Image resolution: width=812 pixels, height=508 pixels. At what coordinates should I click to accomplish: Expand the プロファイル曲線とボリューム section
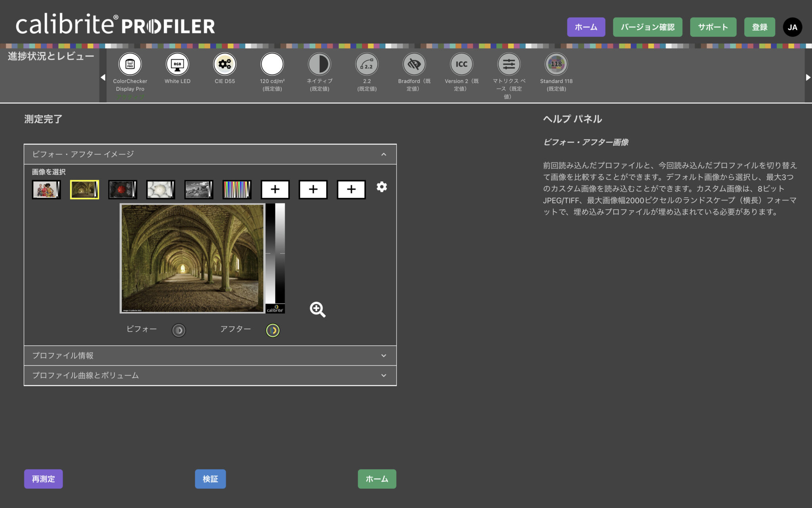tap(383, 375)
